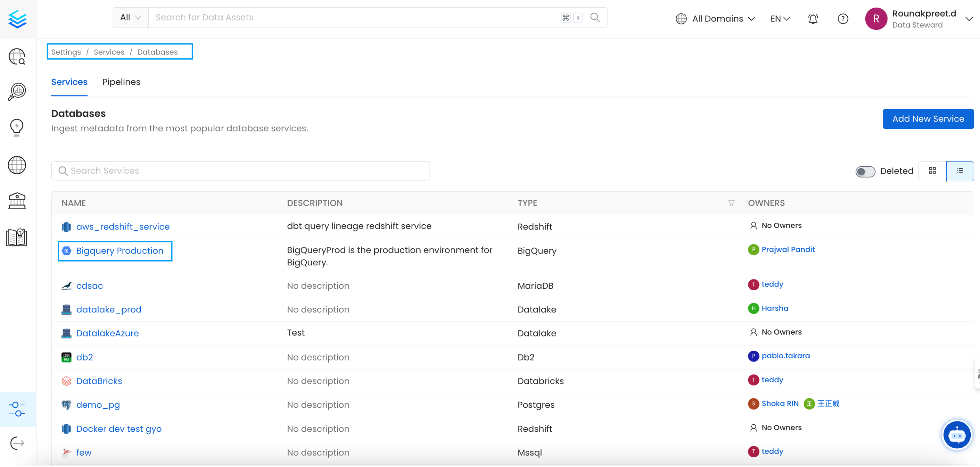Click the Type column filter icon
Image resolution: width=980 pixels, height=467 pixels.
[731, 204]
